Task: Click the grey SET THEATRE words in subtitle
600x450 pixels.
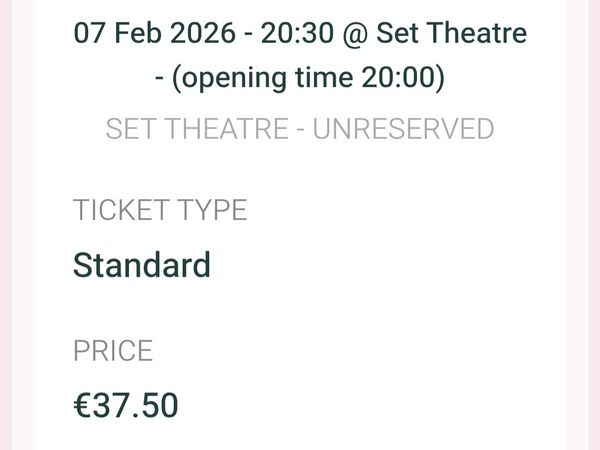Action: [x=190, y=129]
